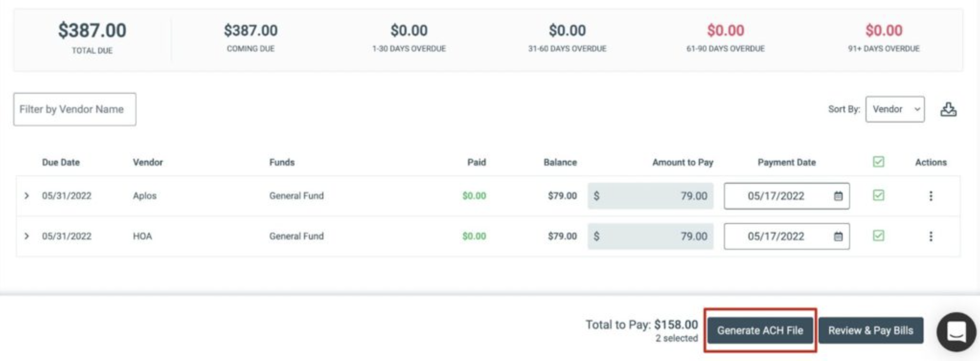
Task: Open the chat support bubble icon
Action: [956, 331]
